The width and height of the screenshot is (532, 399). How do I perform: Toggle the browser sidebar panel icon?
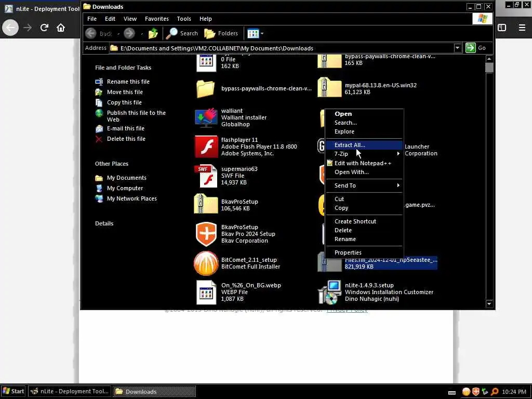502,28
